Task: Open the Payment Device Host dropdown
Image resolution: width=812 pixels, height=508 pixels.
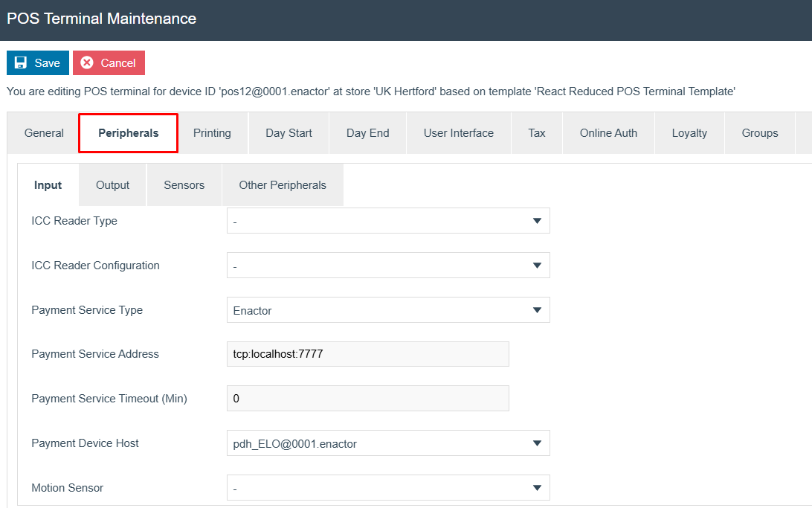Action: (x=387, y=443)
